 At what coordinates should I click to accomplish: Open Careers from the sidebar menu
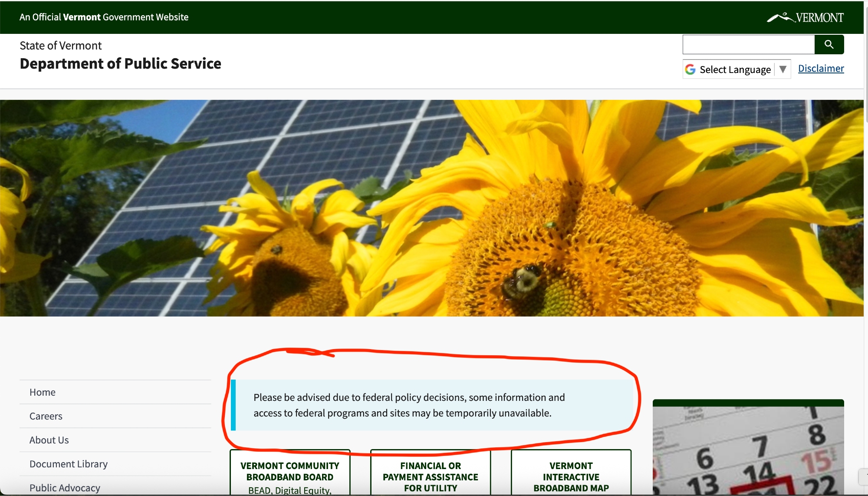(x=46, y=416)
